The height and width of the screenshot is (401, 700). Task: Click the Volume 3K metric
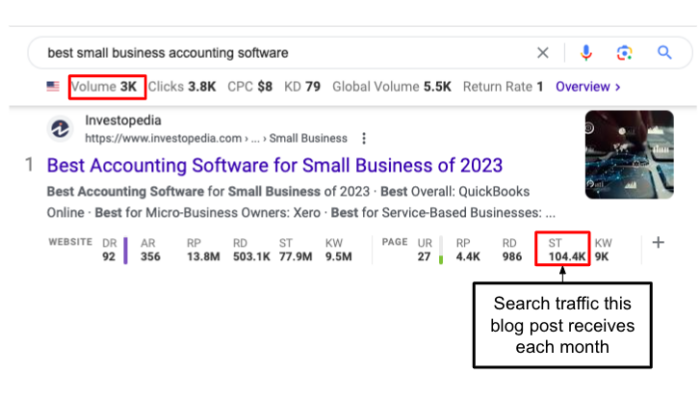(107, 87)
